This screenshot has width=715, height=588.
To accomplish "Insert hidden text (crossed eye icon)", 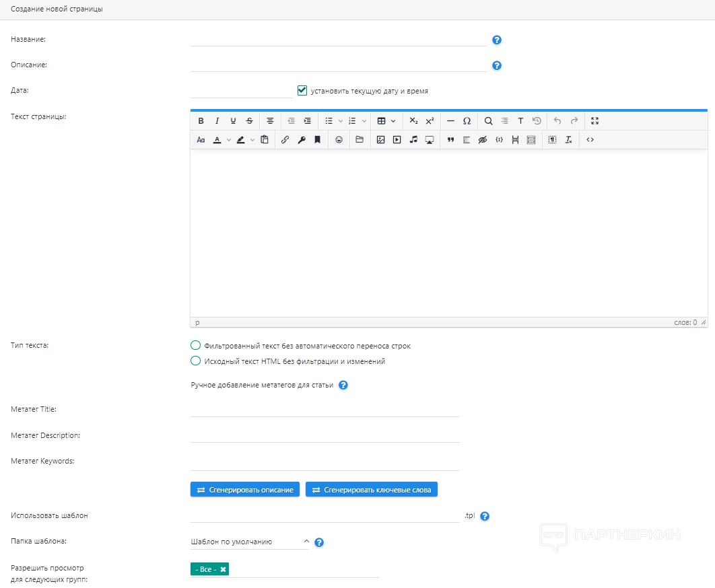I will (483, 140).
